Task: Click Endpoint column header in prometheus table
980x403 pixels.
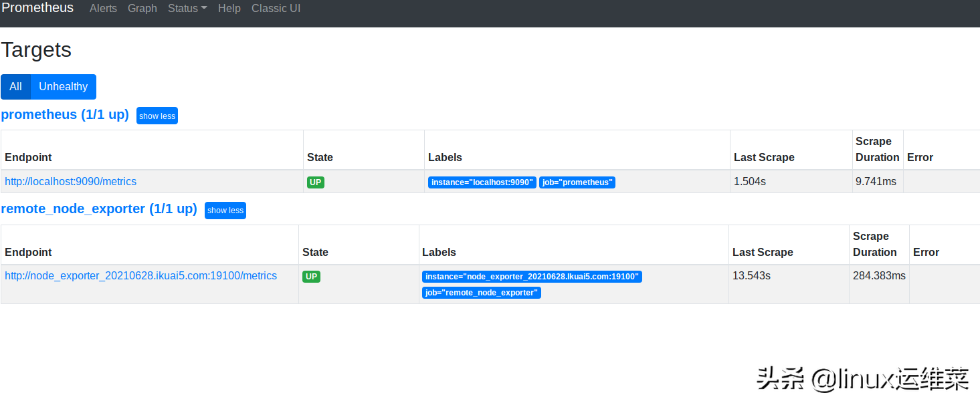Action: click(x=28, y=158)
